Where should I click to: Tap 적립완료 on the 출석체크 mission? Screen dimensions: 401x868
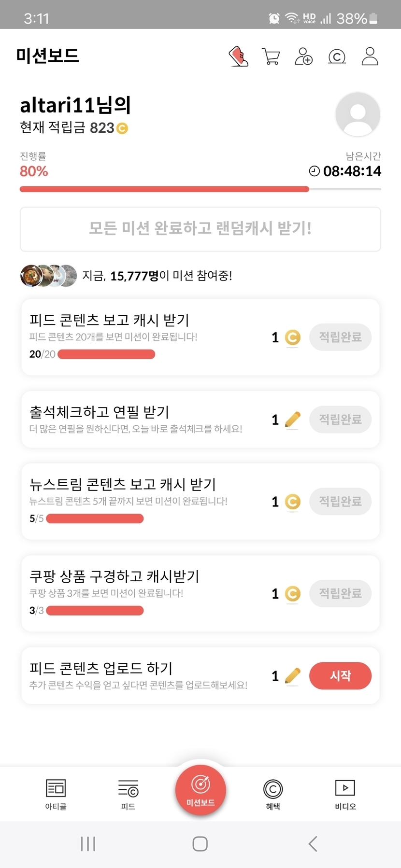pyautogui.click(x=340, y=419)
